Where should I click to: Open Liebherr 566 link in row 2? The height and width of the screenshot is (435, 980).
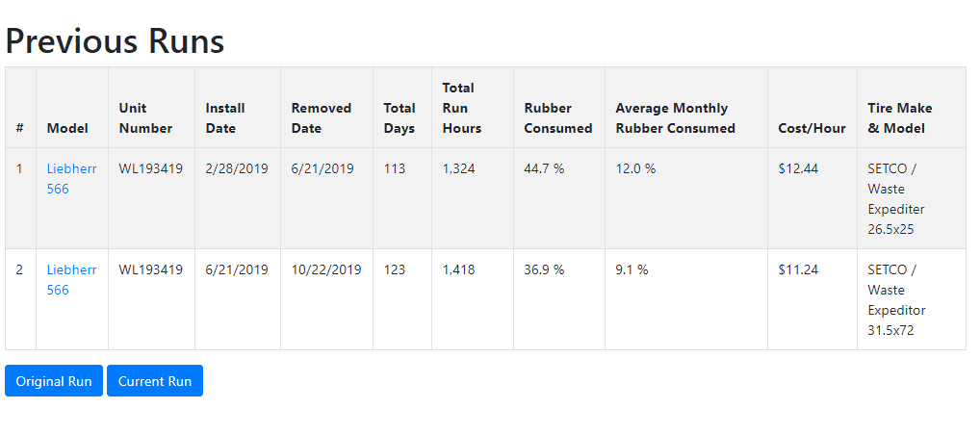point(71,280)
